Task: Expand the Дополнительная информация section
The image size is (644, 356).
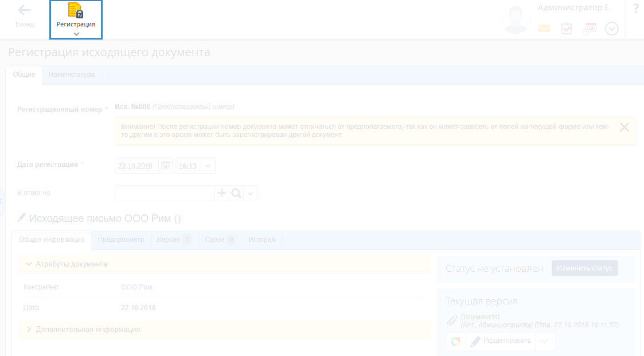Action: 29,330
